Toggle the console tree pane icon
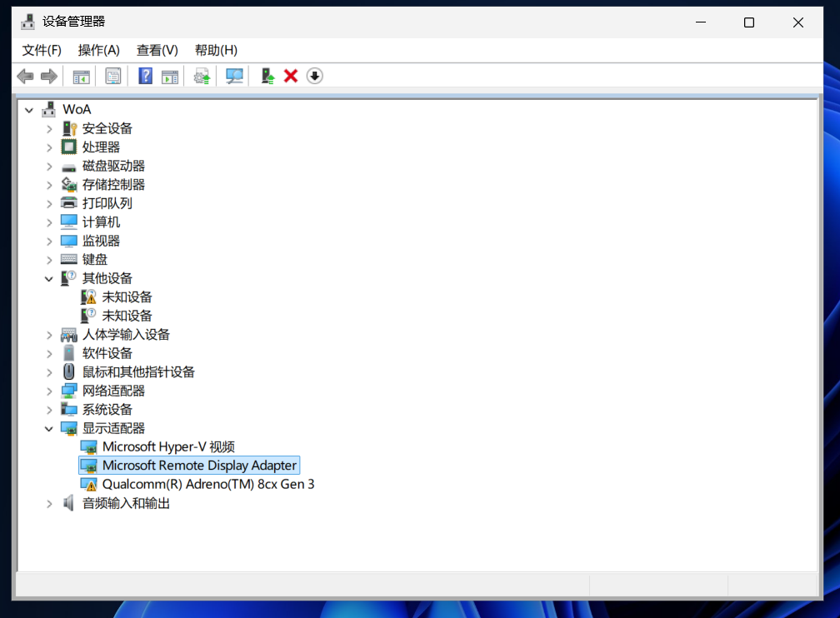The width and height of the screenshot is (840, 618). (x=81, y=76)
